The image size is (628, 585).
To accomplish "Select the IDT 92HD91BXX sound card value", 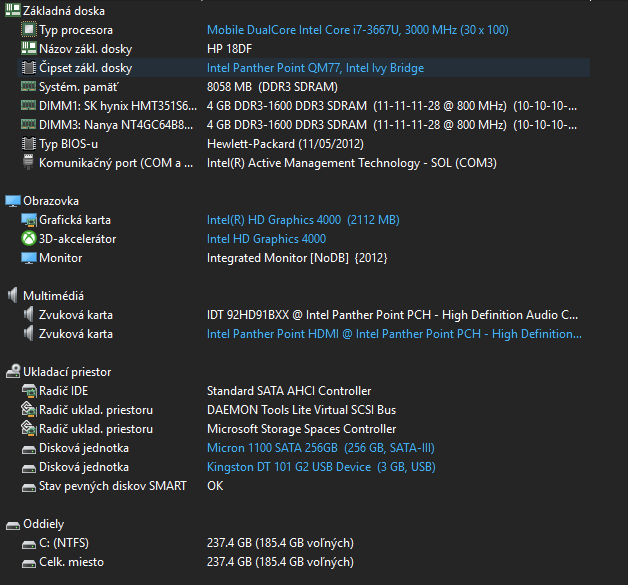I will coord(392,315).
